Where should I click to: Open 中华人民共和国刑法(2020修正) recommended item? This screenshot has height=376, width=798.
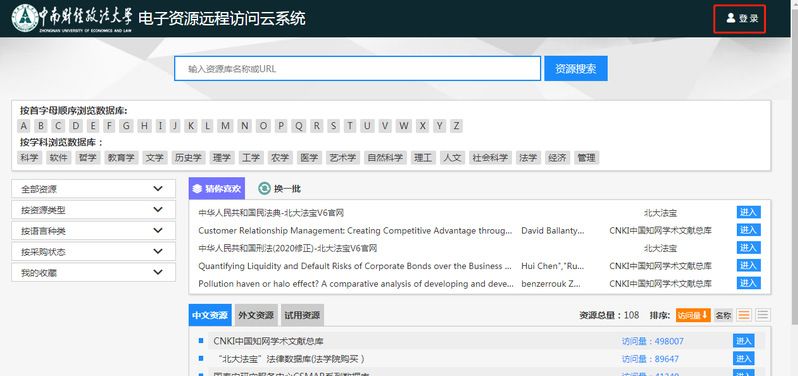[288, 248]
